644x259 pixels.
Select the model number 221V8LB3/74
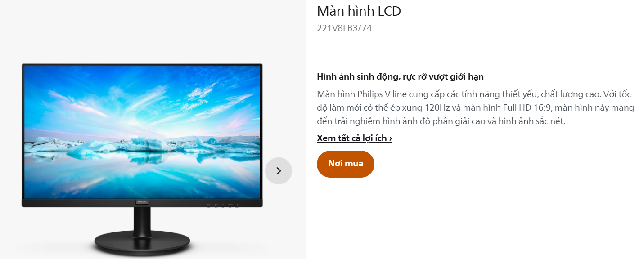pos(344,28)
